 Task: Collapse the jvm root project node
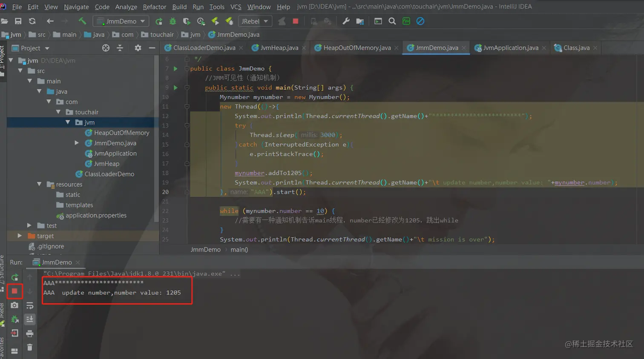pos(11,60)
